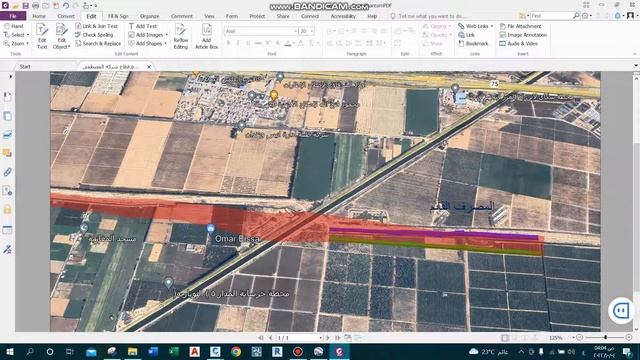Open the Edit Object tool

(62, 36)
